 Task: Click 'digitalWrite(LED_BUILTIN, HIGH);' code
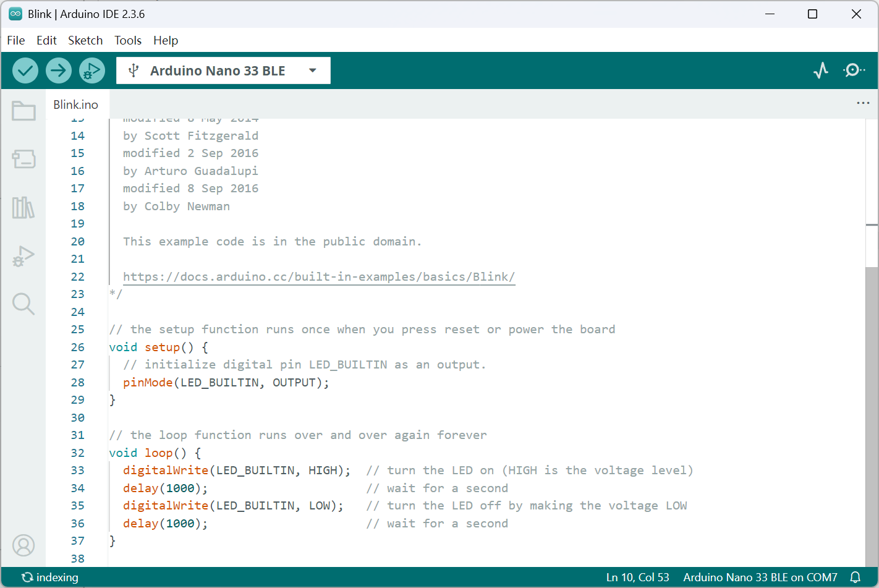click(x=237, y=471)
